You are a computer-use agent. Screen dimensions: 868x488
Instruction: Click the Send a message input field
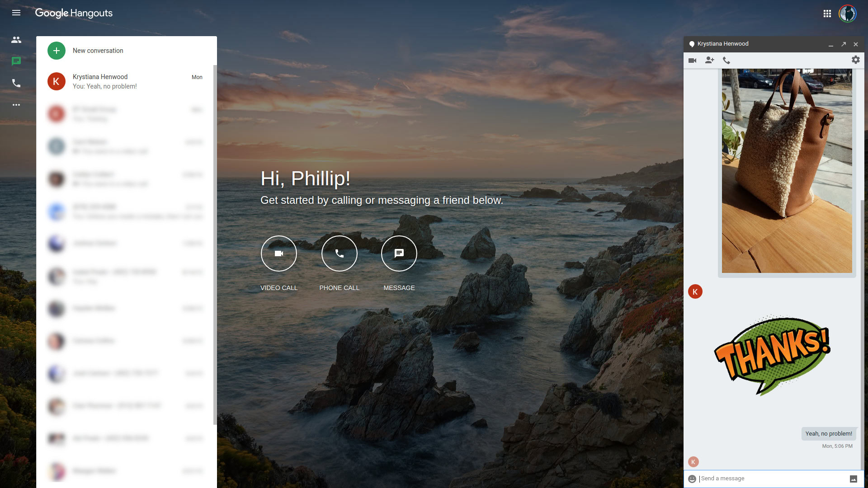point(773,479)
